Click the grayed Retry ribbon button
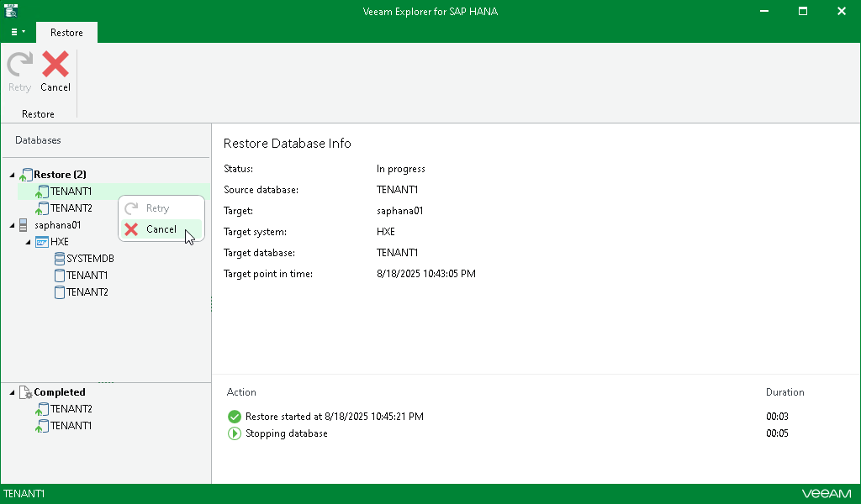 click(20, 72)
